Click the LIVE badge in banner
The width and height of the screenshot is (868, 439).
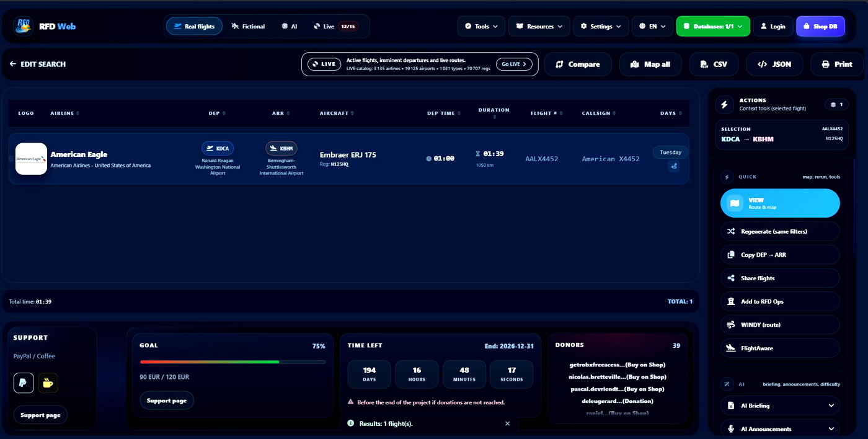[x=324, y=64]
